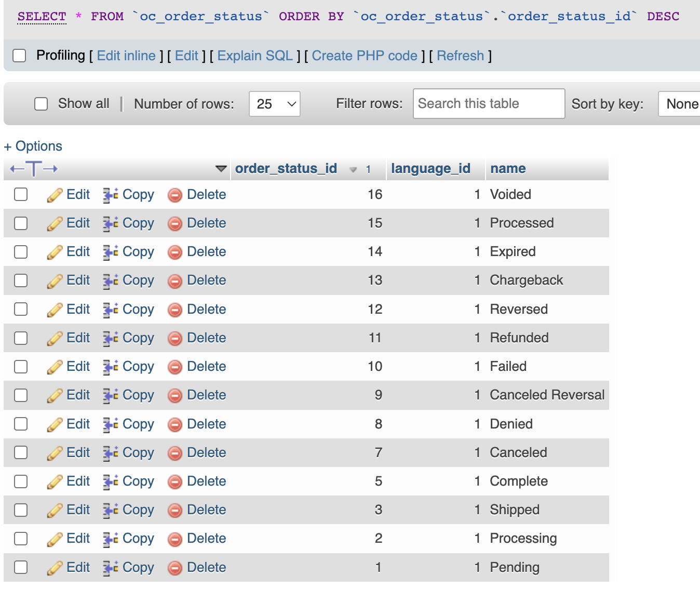The image size is (700, 589).
Task: Click the Copy icon for Reversed row
Action: tap(111, 310)
